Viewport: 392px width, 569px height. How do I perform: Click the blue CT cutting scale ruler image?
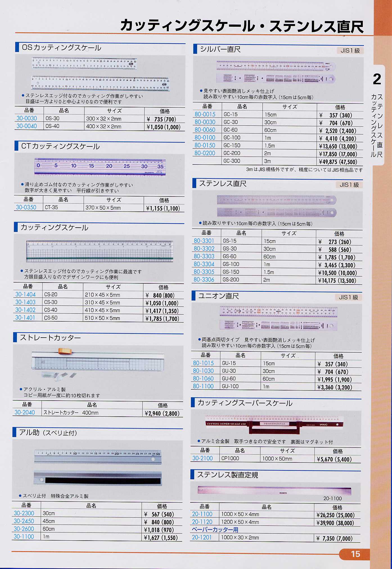pos(100,167)
